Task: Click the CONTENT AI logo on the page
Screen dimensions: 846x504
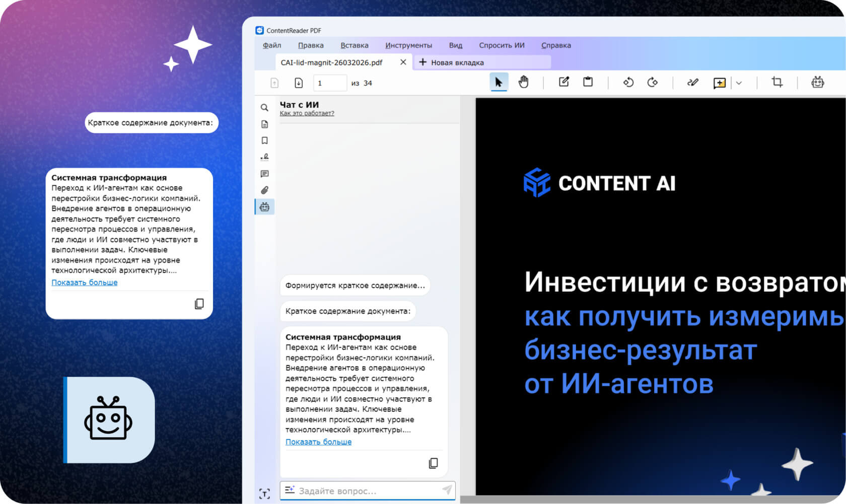Action: tap(599, 183)
